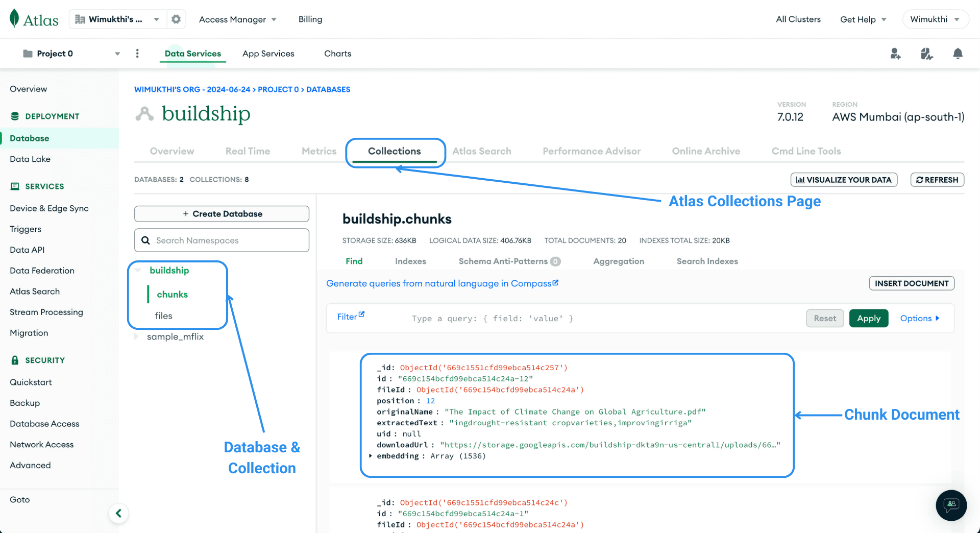
Task: Open the Wimukthi user menu
Action: tap(935, 19)
